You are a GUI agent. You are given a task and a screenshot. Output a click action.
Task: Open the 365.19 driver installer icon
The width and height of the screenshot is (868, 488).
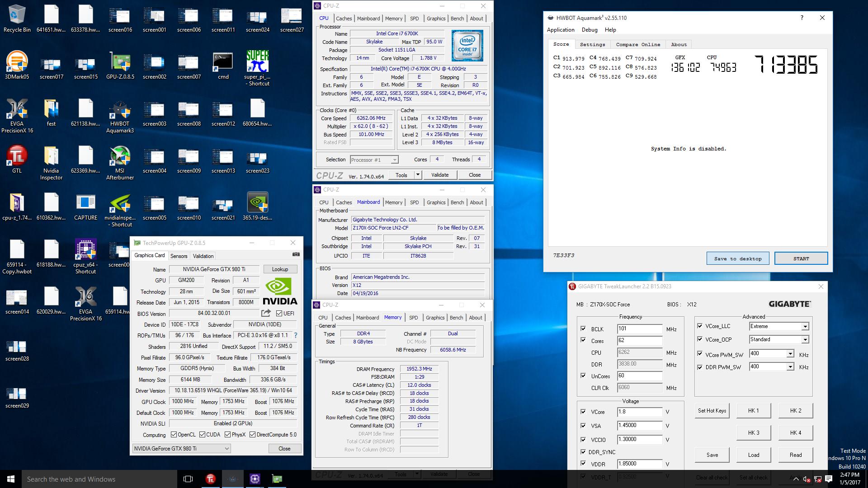[257, 207]
